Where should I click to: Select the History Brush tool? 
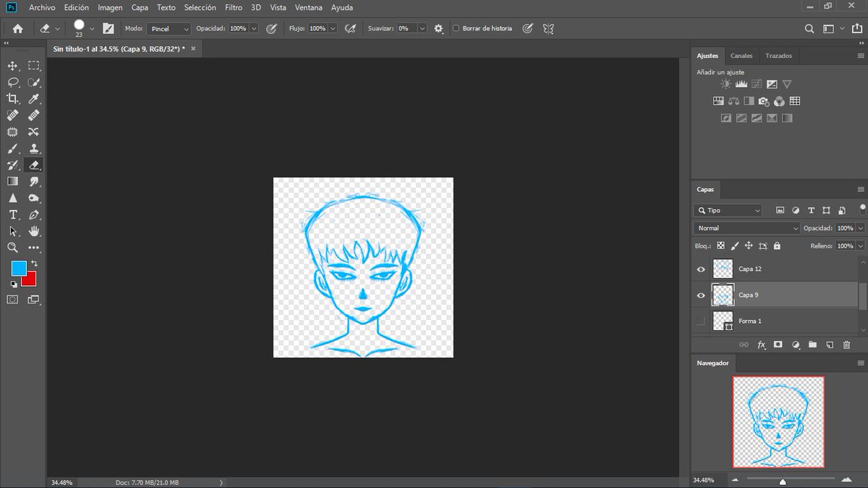[x=12, y=165]
